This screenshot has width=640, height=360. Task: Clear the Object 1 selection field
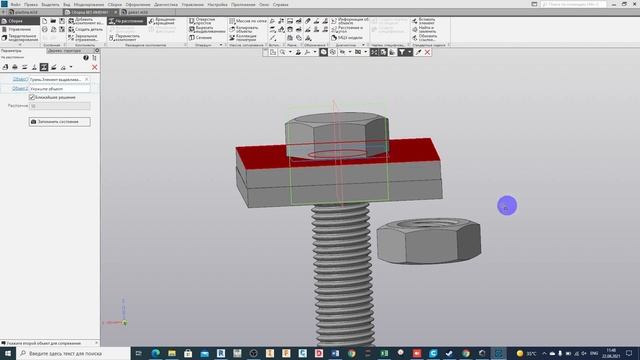pos(87,79)
